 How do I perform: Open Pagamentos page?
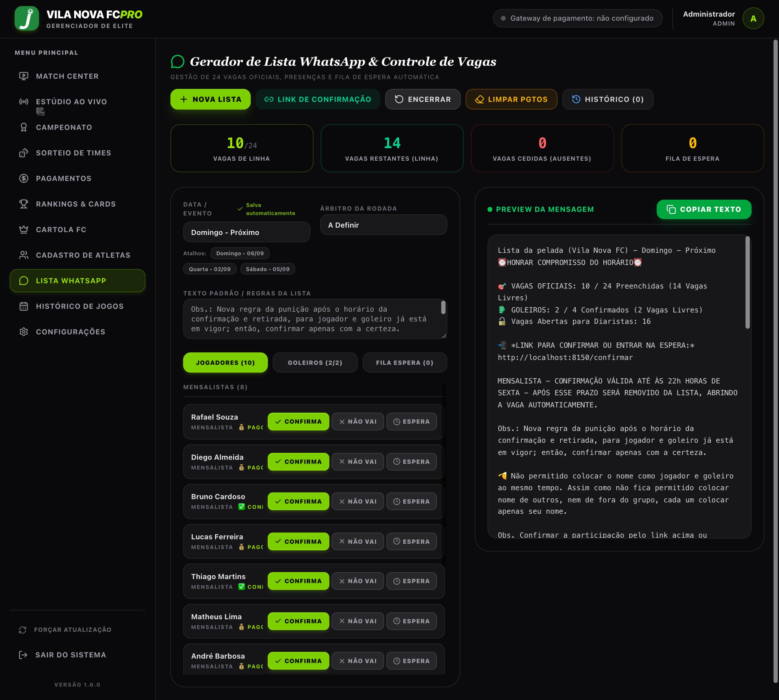click(x=77, y=179)
